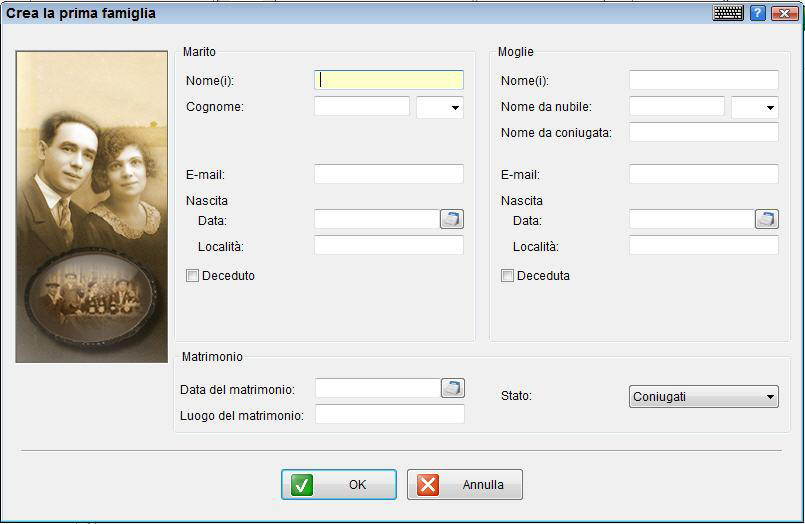805x524 pixels.
Task: Open date calculator for Data del matrimonio
Action: pos(453,388)
